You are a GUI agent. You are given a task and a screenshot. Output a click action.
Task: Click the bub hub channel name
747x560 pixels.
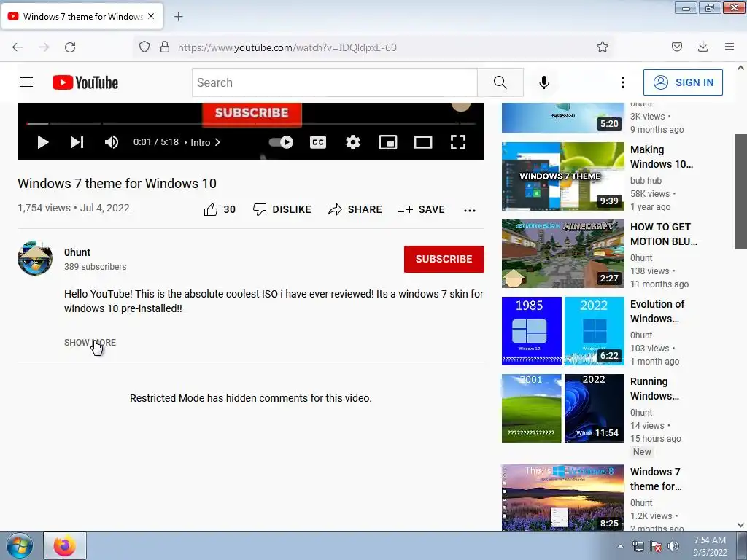coord(646,181)
